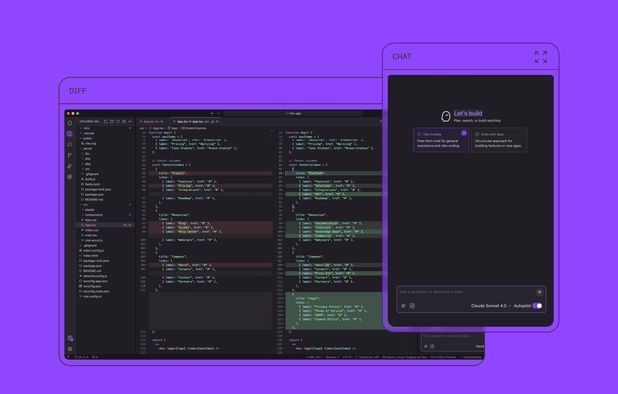Select the Explorer icon in activity bar
This screenshot has width=618, height=394.
point(69,134)
